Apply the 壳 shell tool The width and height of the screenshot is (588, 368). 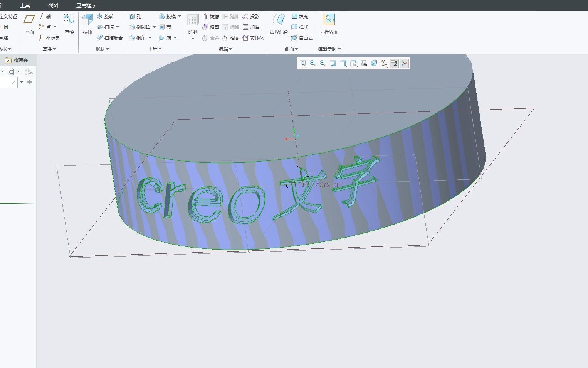coord(165,27)
